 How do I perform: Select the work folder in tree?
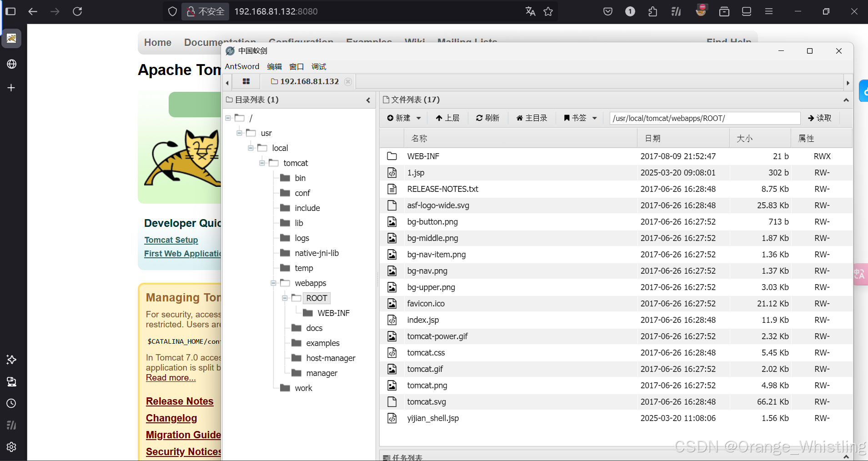[303, 388]
